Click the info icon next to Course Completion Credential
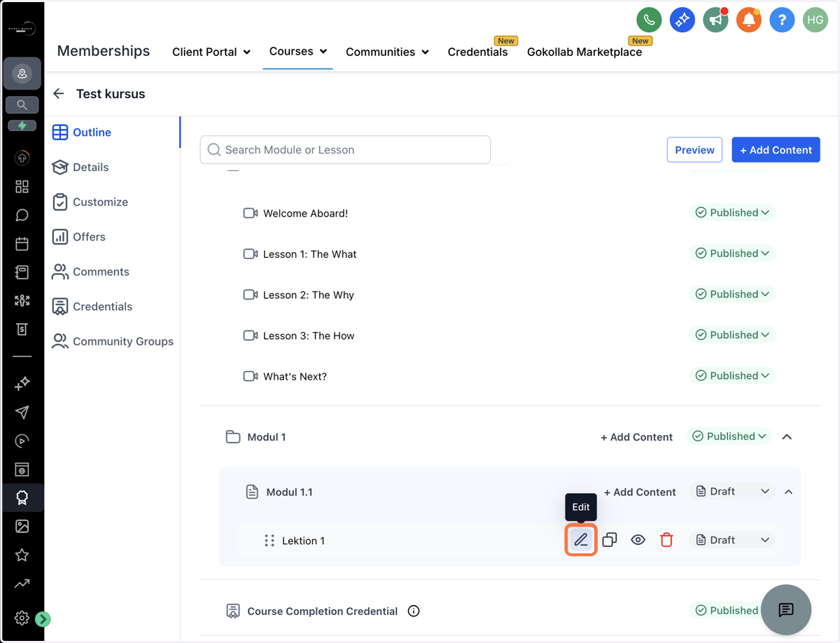 tap(414, 611)
